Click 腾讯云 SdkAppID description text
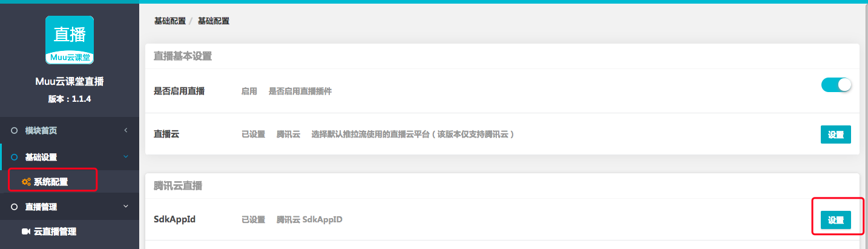 click(x=309, y=219)
